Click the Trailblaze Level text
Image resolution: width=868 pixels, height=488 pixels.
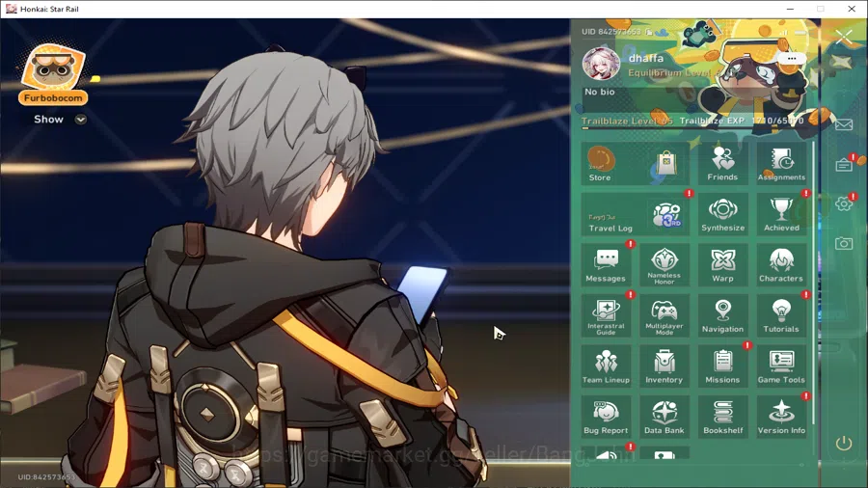click(x=627, y=121)
